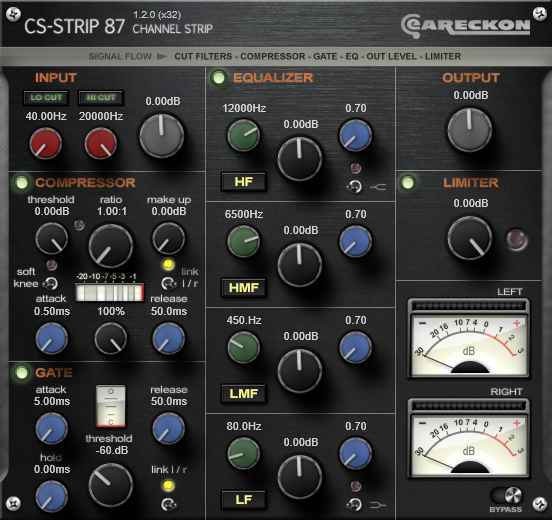
Task: Click the compressor 100% mix knob
Action: point(111,338)
